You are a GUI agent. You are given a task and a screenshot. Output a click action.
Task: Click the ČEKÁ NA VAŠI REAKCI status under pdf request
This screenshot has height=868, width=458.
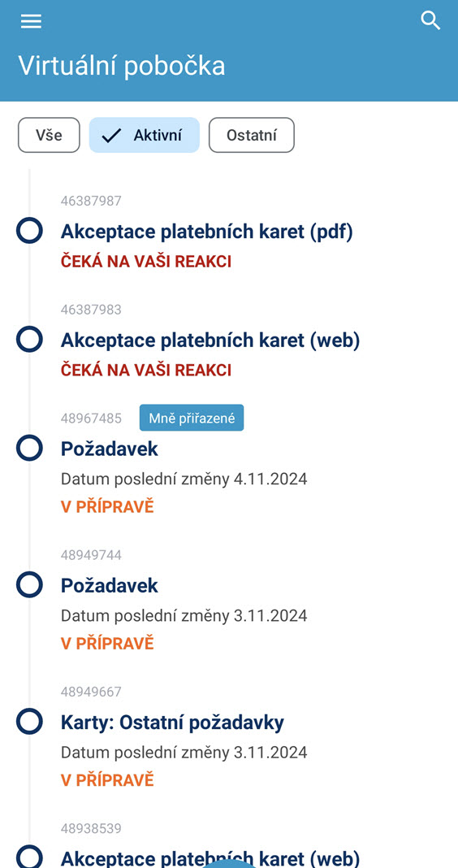(x=146, y=261)
